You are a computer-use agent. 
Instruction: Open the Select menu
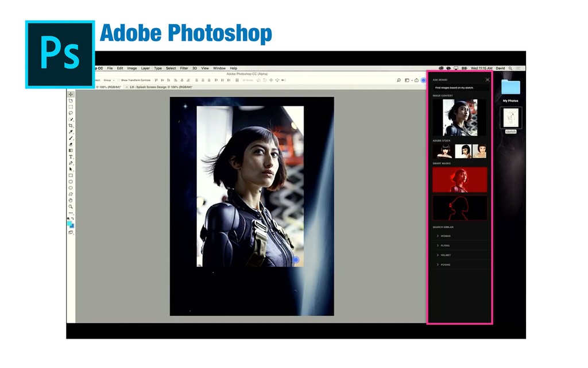pyautogui.click(x=171, y=68)
